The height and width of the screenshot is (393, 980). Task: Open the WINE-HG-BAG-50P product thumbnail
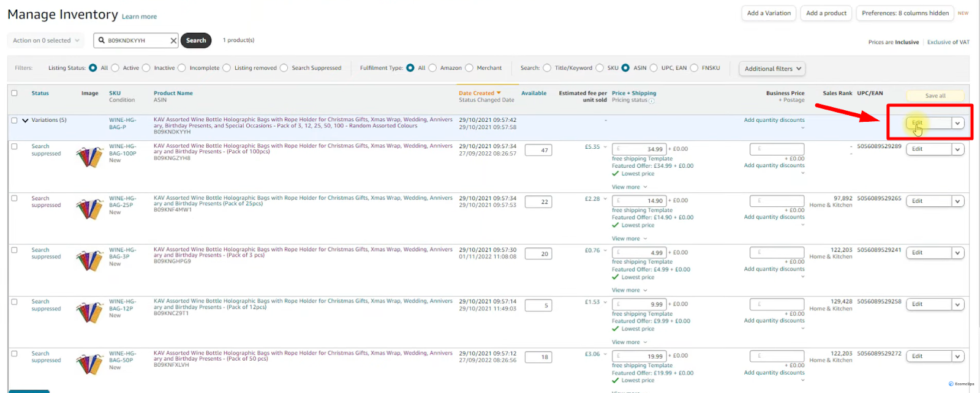pyautogui.click(x=89, y=364)
